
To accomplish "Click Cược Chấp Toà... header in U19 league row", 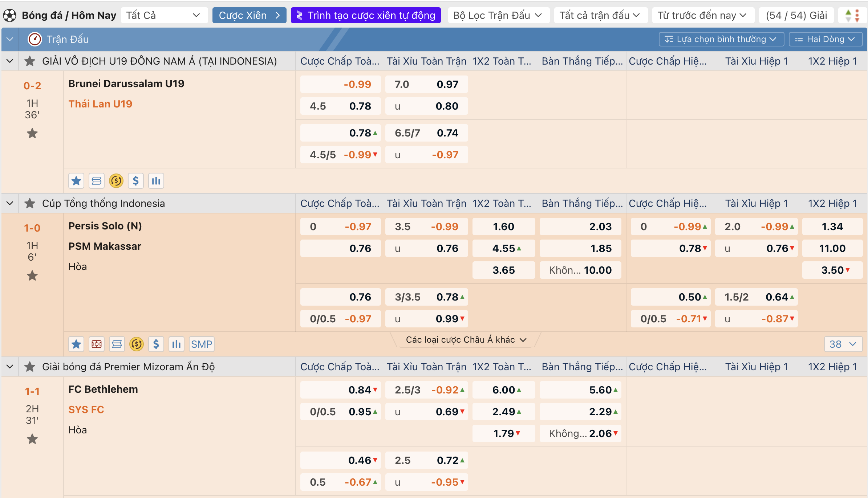I will 340,61.
